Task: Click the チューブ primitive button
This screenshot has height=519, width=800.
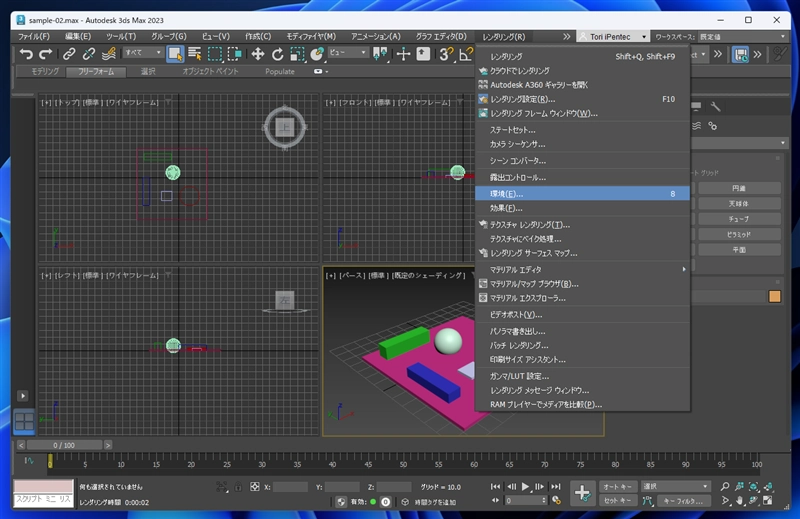Action: point(739,219)
